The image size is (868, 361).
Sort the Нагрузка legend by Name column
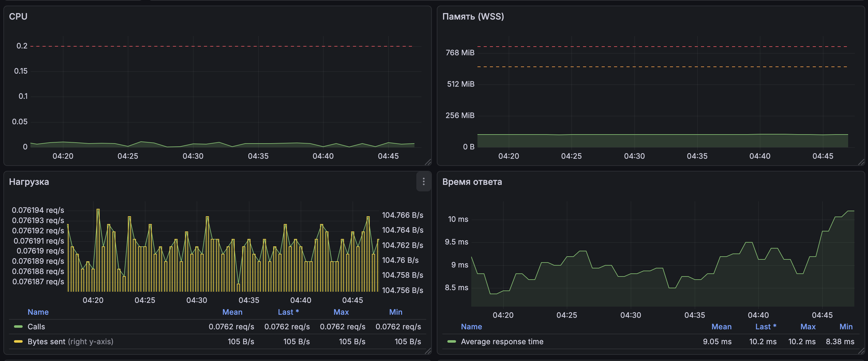(x=38, y=312)
